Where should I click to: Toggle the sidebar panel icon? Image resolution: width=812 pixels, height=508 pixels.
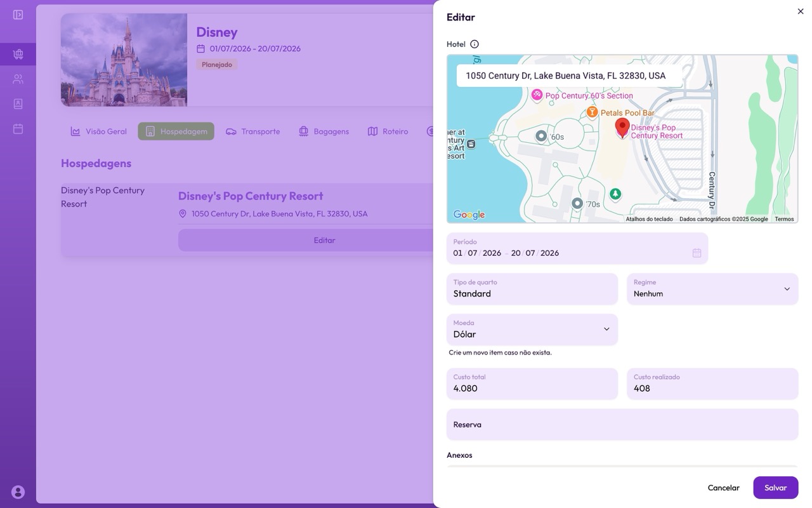pyautogui.click(x=18, y=15)
